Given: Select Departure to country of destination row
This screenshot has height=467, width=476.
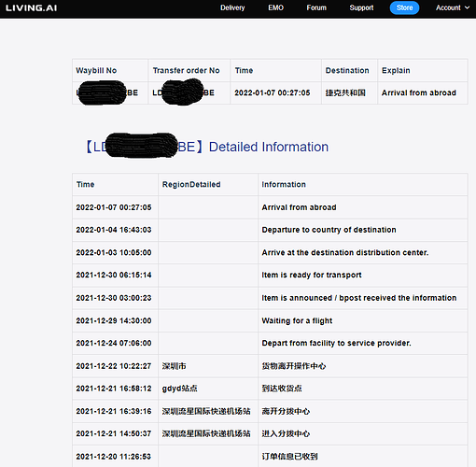Looking at the screenshot, I should (270, 230).
